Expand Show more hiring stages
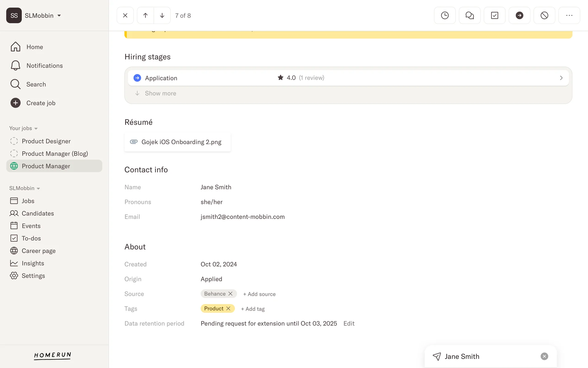The width and height of the screenshot is (588, 368). pos(160,93)
